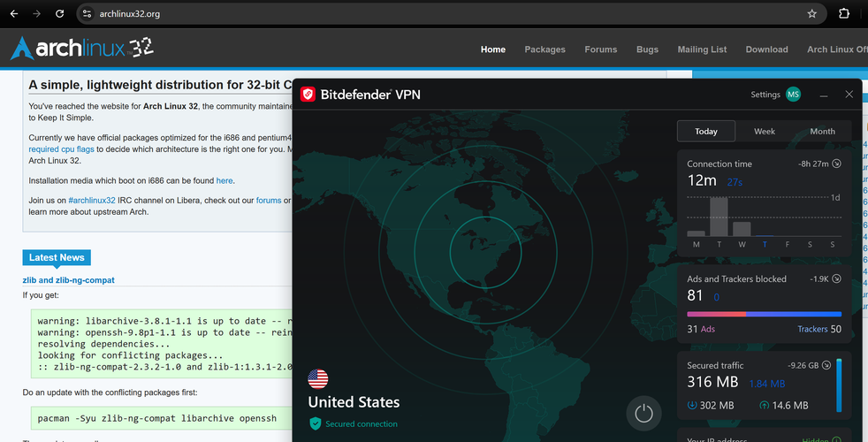Viewport: 868px width, 442px height.
Task: Open Ads and Trackers blocked details arrow
Action: 836,278
